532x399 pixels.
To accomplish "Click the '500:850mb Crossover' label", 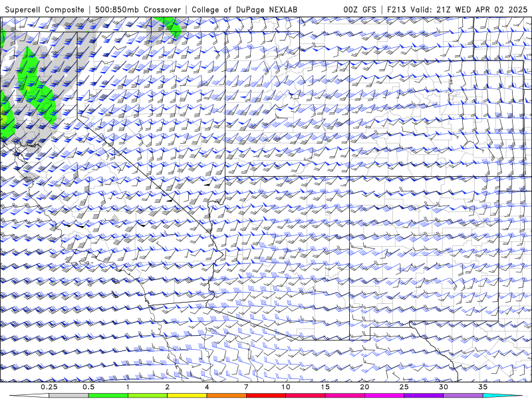I will [x=138, y=9].
